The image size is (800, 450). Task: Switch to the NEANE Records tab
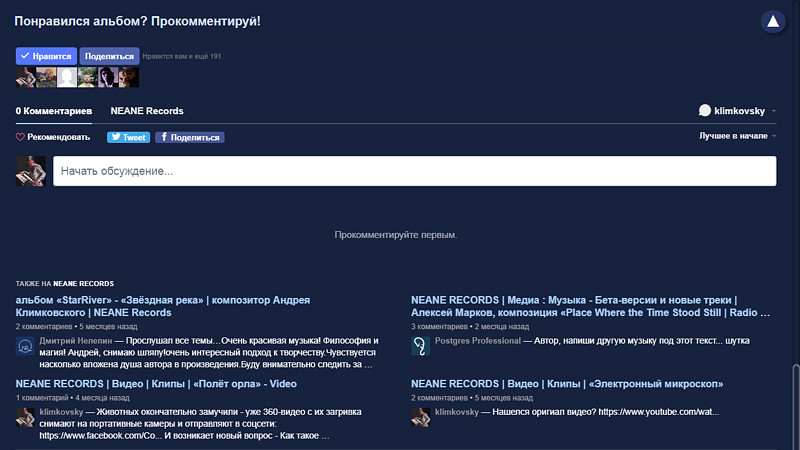[x=147, y=111]
